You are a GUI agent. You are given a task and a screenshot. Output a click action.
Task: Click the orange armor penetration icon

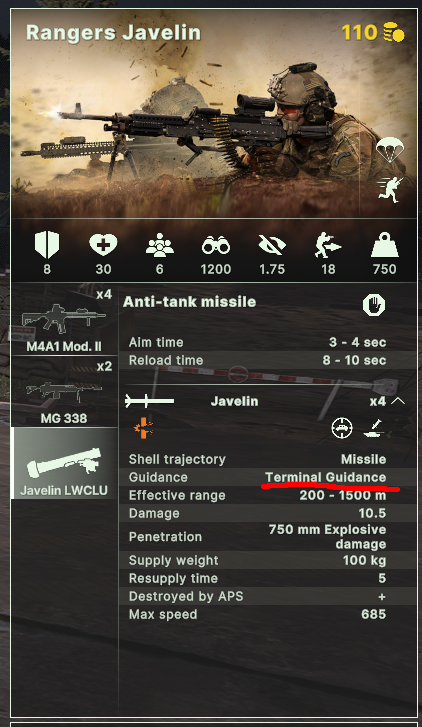pyautogui.click(x=144, y=428)
